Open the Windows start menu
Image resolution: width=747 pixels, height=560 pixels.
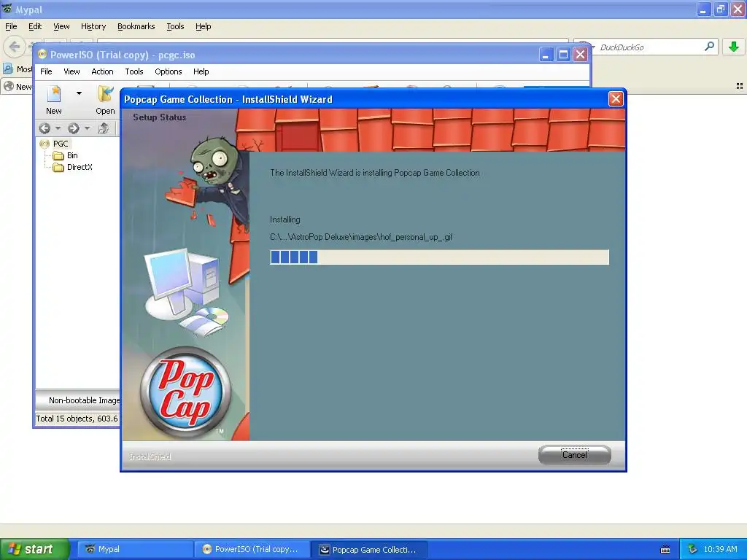35,549
